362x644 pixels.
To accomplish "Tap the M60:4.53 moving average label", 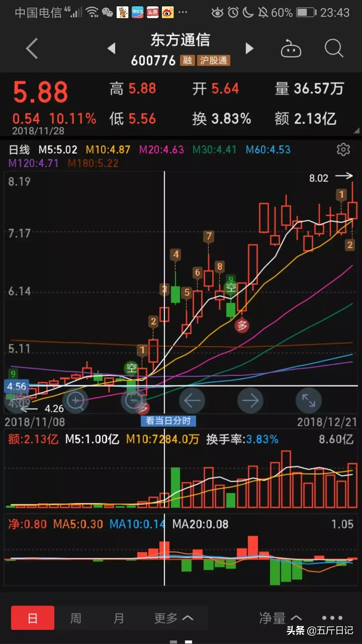I will 268,150.
